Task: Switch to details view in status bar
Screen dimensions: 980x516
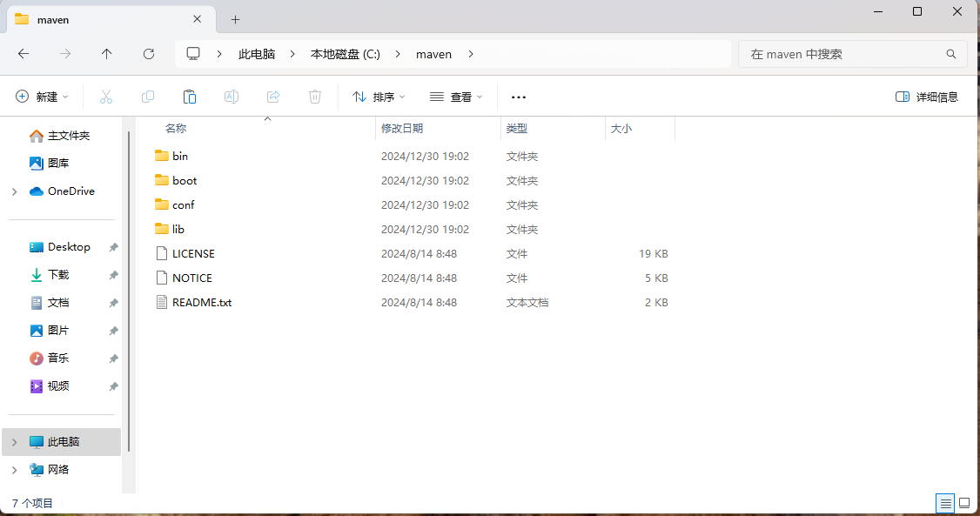Action: coord(945,503)
